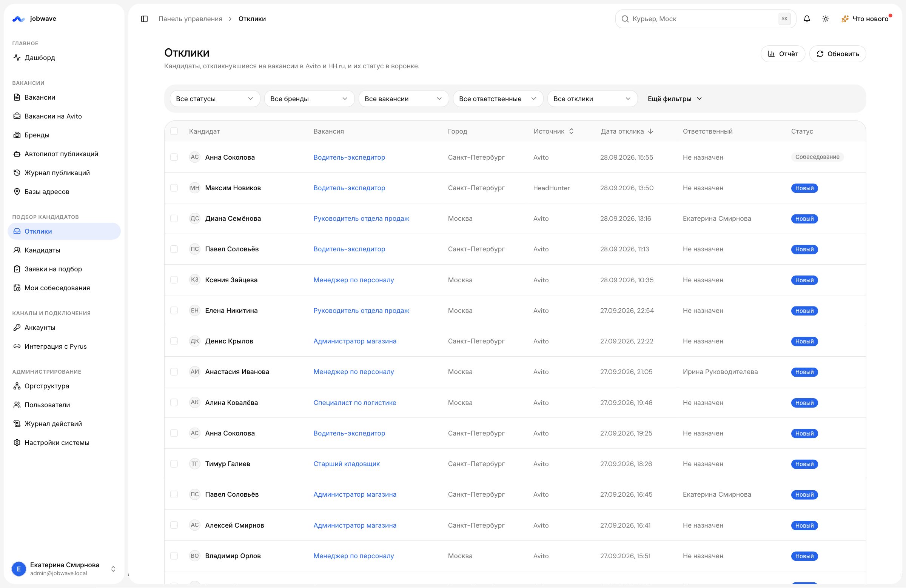Viewport: 906px width, 588px height.
Task: Open the Все бренды dropdown
Action: pyautogui.click(x=309, y=99)
